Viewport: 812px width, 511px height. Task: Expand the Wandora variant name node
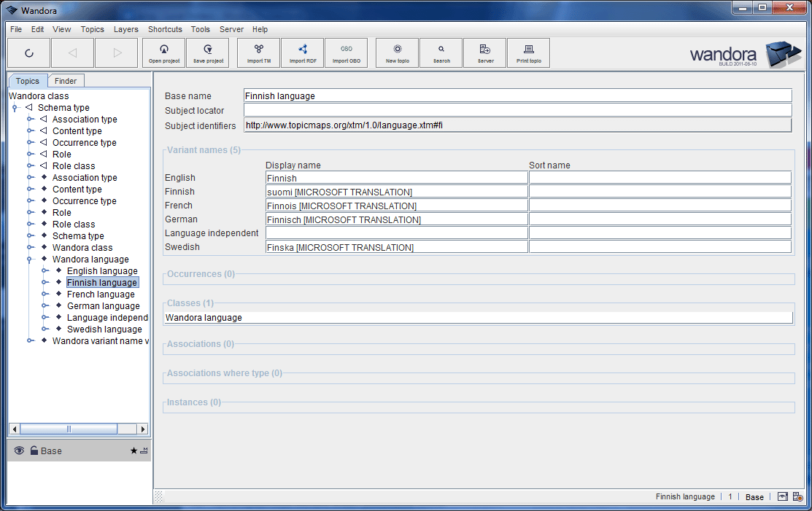(30, 340)
